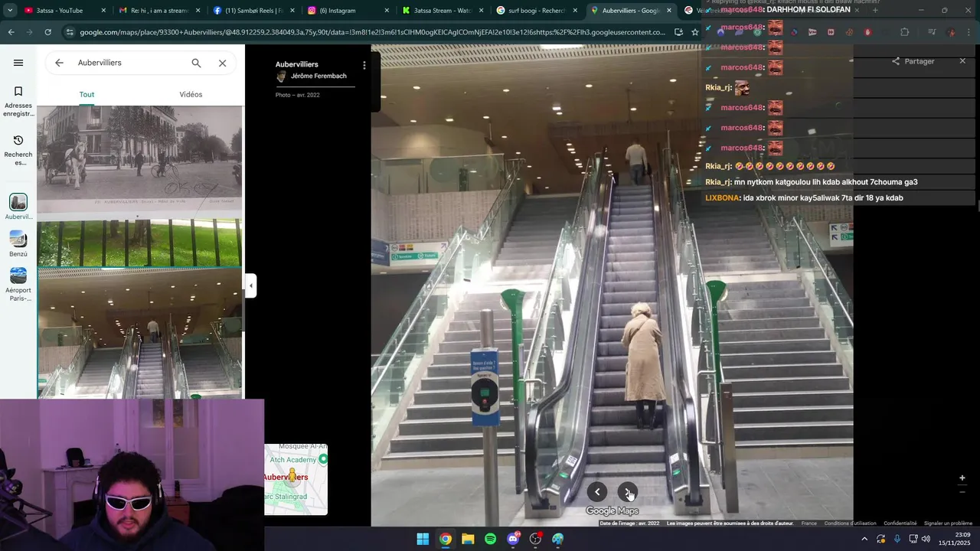Click Signaler un problème link

click(x=948, y=523)
